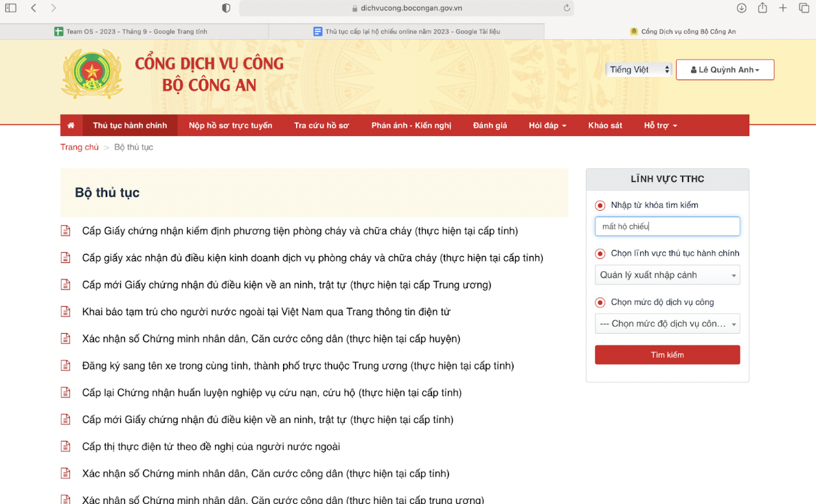Click document icon beside Cấp thị thực điện tử

[x=66, y=446]
